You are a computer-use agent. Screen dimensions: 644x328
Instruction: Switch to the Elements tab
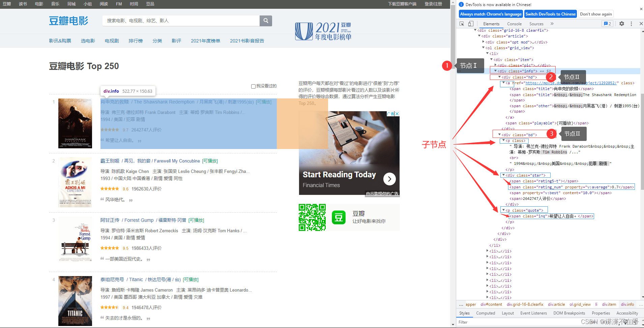click(x=491, y=24)
